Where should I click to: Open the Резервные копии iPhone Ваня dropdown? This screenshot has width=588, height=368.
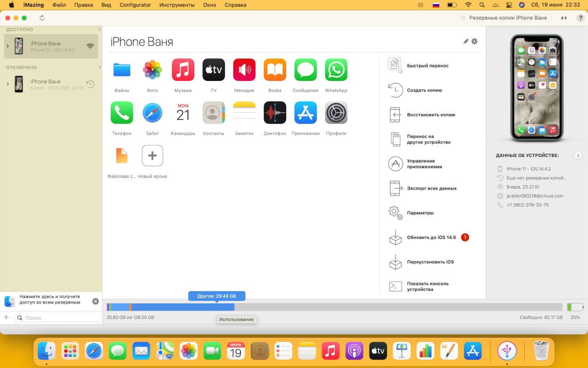[x=503, y=18]
